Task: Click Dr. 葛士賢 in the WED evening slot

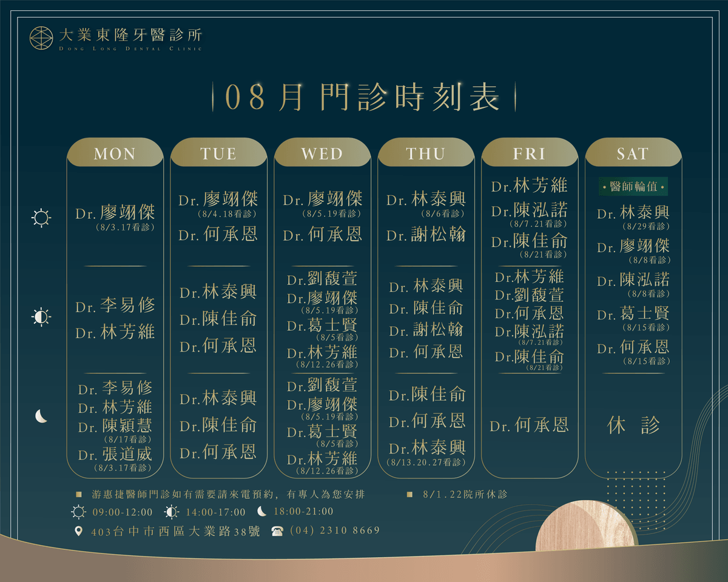Action: (x=322, y=432)
